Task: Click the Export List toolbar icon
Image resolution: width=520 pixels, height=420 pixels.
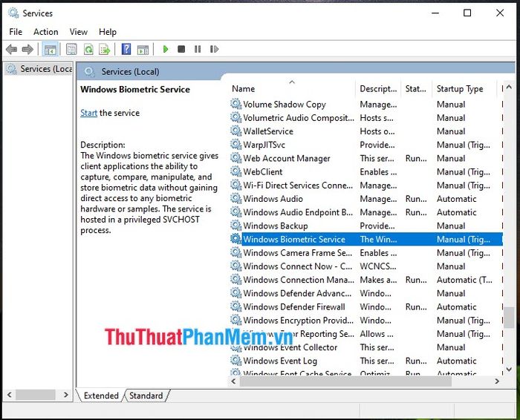Action: coord(105,50)
